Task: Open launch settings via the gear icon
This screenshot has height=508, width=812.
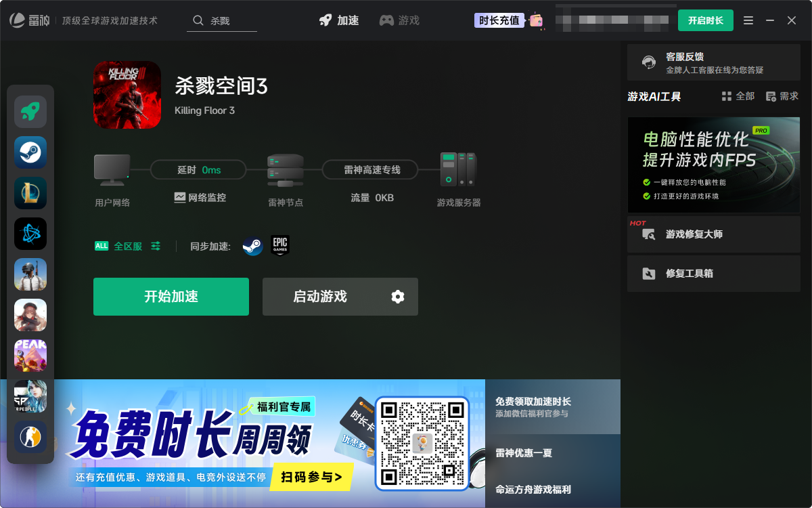Action: [x=397, y=297]
